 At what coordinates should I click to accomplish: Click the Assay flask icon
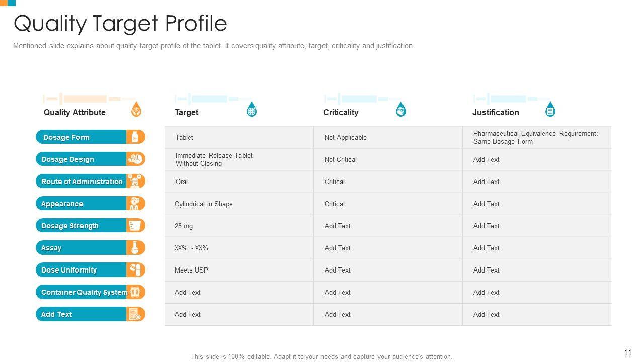point(135,247)
